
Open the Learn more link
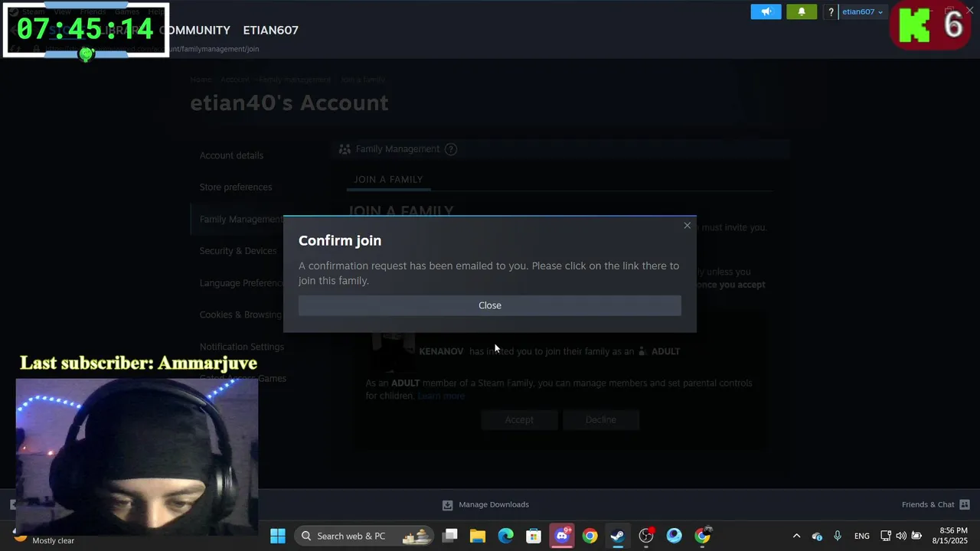[441, 396]
